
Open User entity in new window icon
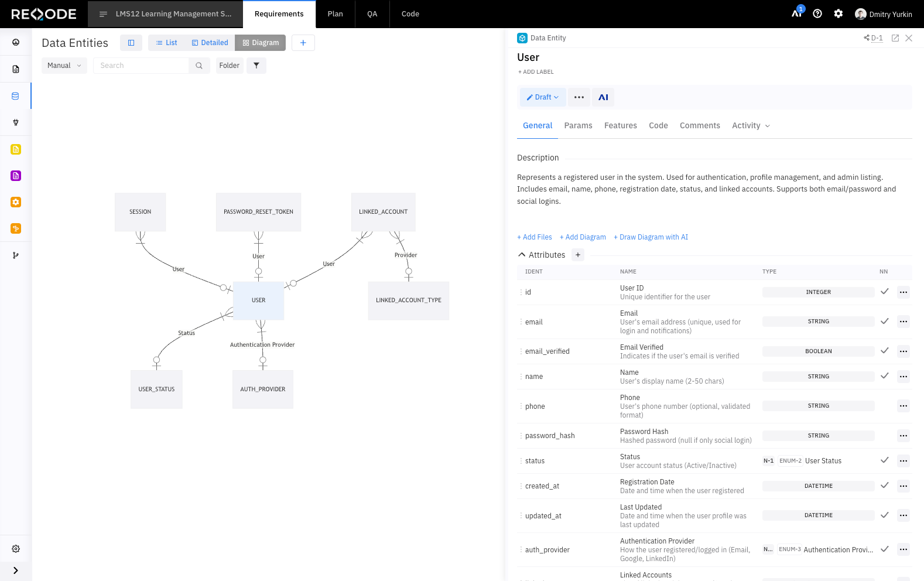(895, 38)
